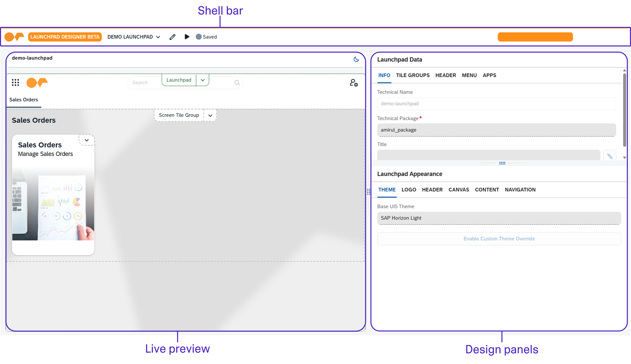Click the LAUNCHPAD DESIGNER BETA badge
Viewport: 631px width, 364px height.
(65, 37)
